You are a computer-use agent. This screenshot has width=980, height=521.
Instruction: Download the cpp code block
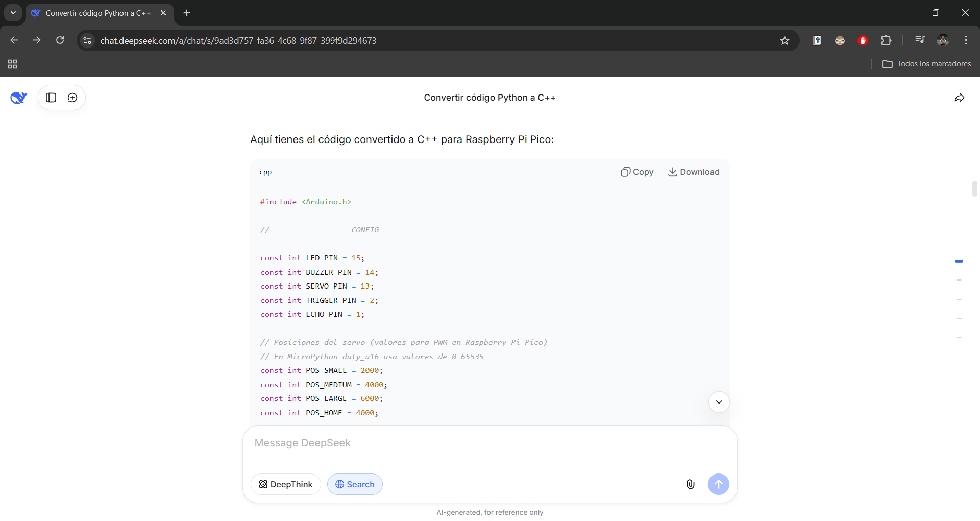(694, 172)
